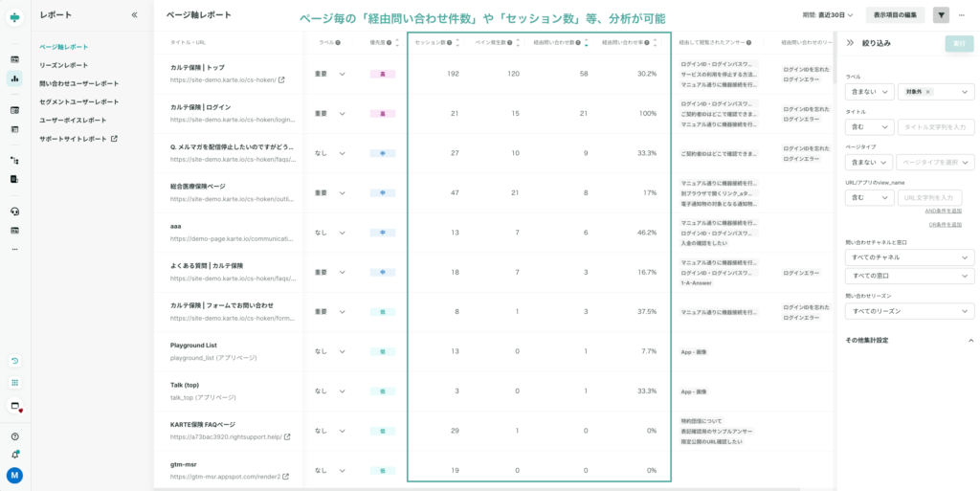
Task: Sort by セッション数 column
Action: click(x=457, y=42)
